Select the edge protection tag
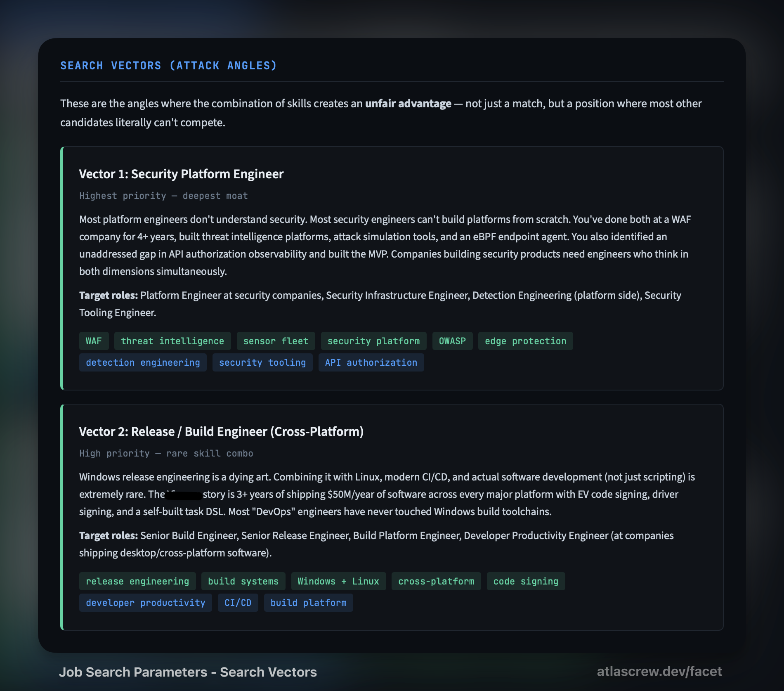The image size is (784, 691). [525, 341]
